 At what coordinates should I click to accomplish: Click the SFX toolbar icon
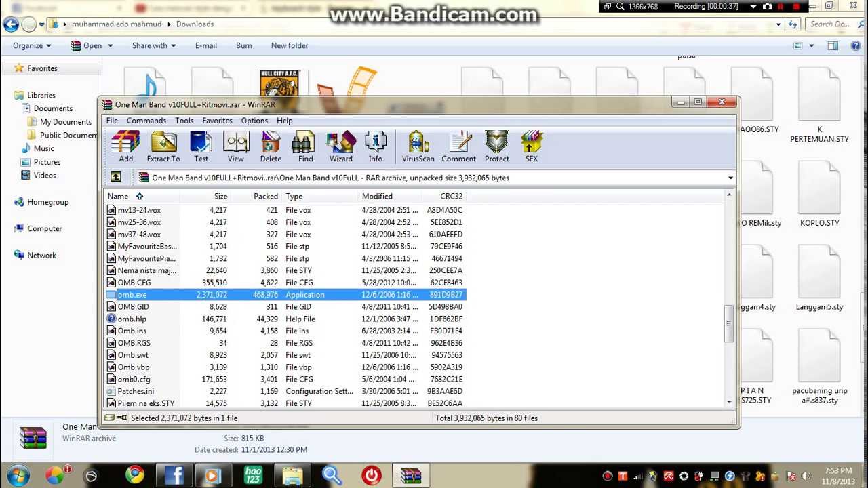532,147
